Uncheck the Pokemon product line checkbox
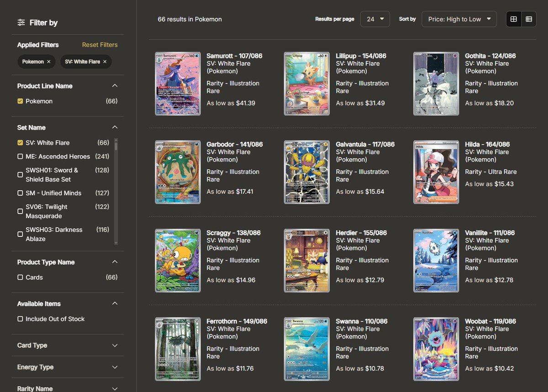The width and height of the screenshot is (548, 392). (x=20, y=101)
